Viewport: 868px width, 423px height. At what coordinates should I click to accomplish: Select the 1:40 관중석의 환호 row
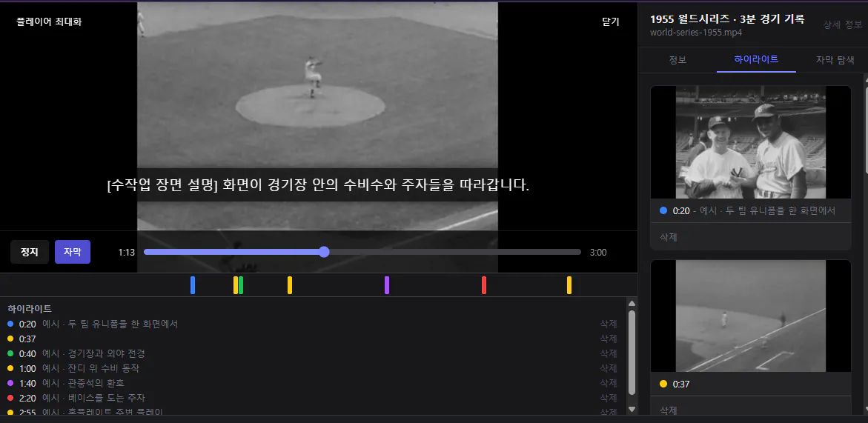312,383
